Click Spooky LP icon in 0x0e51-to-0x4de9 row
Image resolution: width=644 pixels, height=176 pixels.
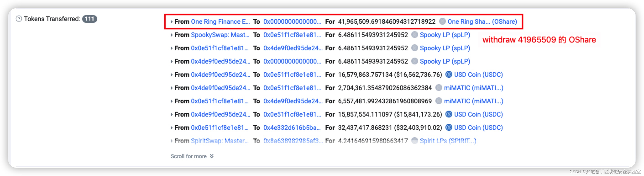click(x=414, y=48)
